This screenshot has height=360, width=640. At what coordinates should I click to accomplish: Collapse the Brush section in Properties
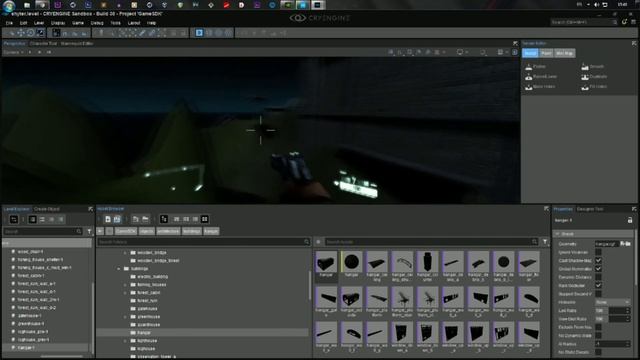pyautogui.click(x=558, y=234)
